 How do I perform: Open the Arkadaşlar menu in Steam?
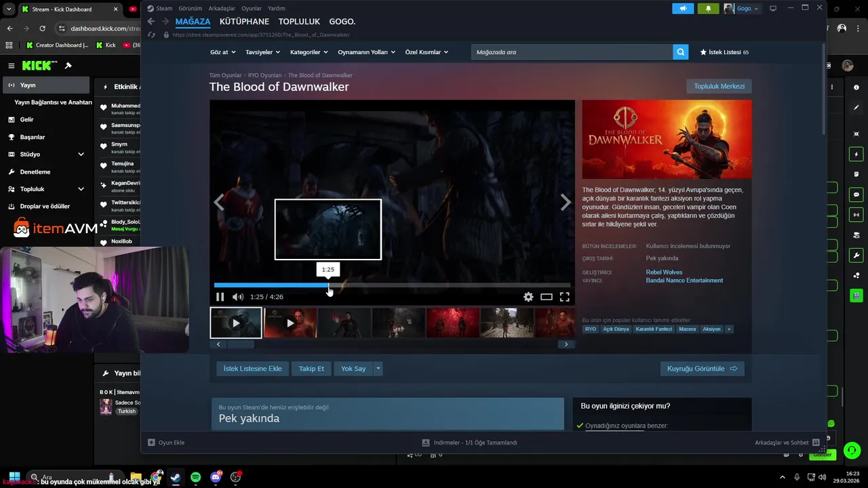click(222, 8)
